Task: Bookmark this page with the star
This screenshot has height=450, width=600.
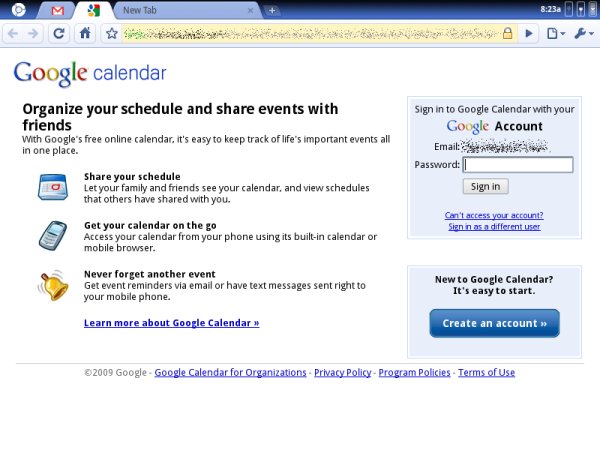Action: 112,34
